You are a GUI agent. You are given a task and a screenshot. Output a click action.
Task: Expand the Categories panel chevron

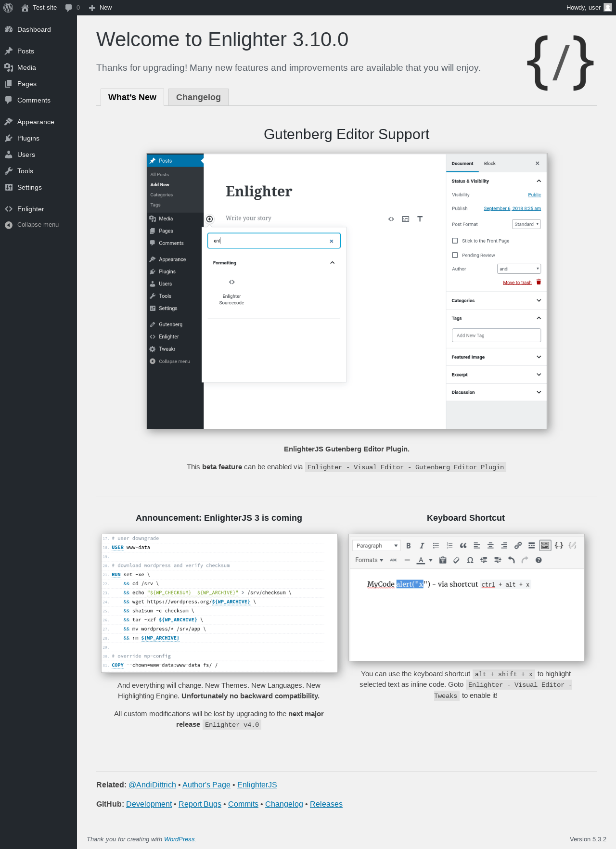(x=539, y=300)
